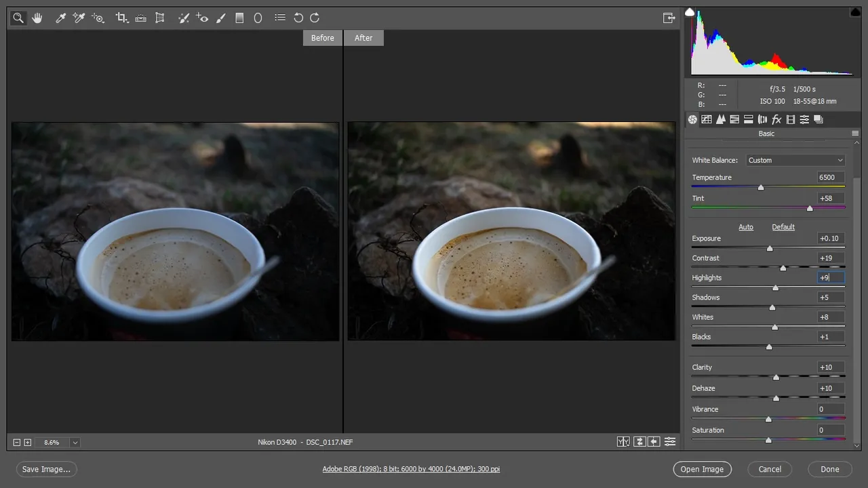Click the After label above preview

point(363,38)
